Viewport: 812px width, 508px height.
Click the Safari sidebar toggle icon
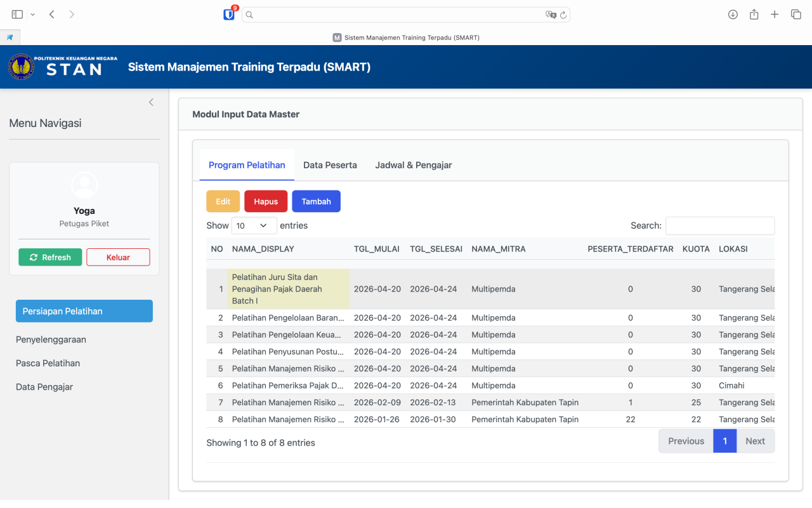(x=17, y=14)
